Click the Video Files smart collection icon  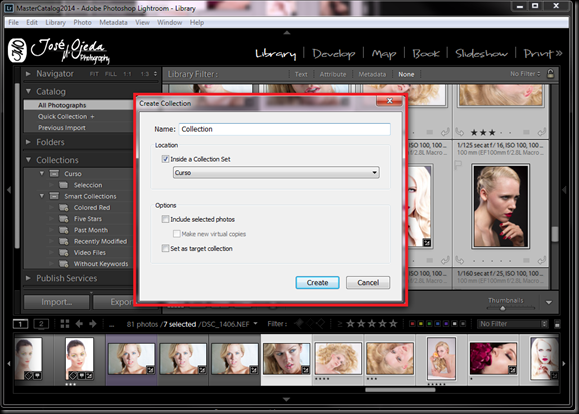click(x=64, y=252)
